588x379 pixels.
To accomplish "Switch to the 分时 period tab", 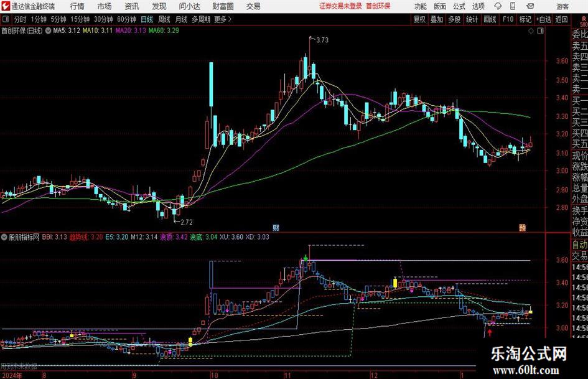I will coord(20,19).
